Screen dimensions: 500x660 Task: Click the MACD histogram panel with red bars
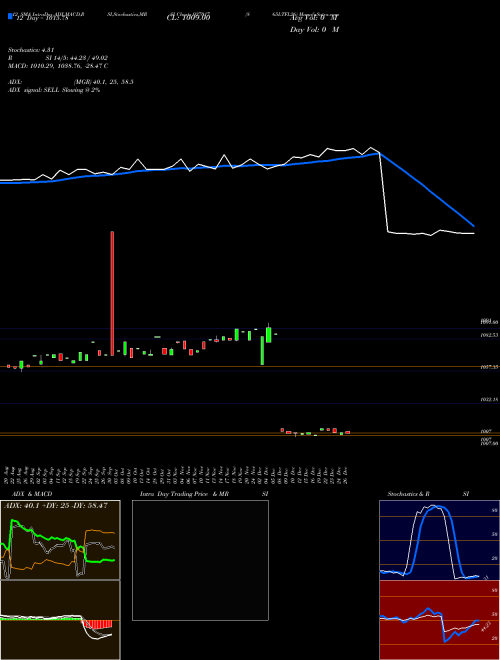click(x=60, y=620)
